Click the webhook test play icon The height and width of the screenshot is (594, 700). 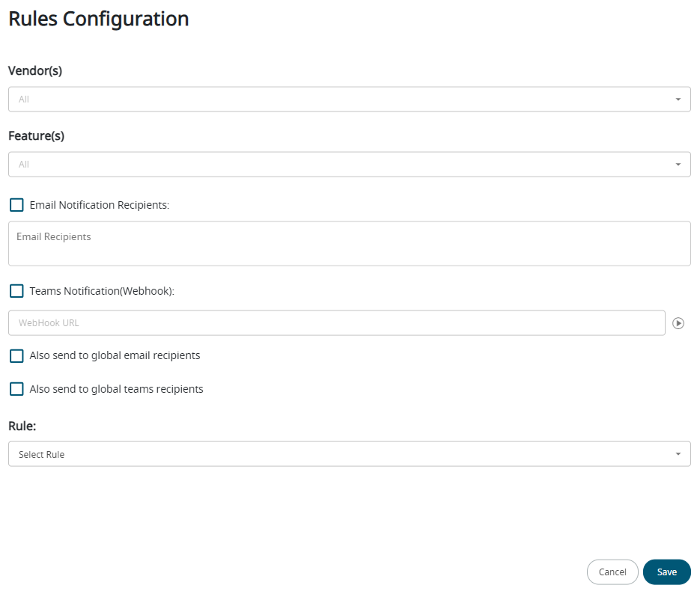click(678, 323)
